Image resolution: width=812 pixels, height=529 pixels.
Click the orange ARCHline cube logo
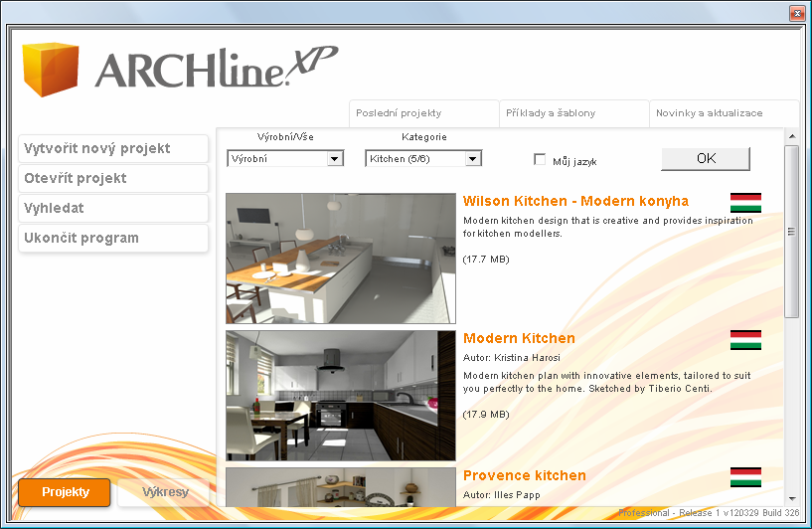coord(51,70)
